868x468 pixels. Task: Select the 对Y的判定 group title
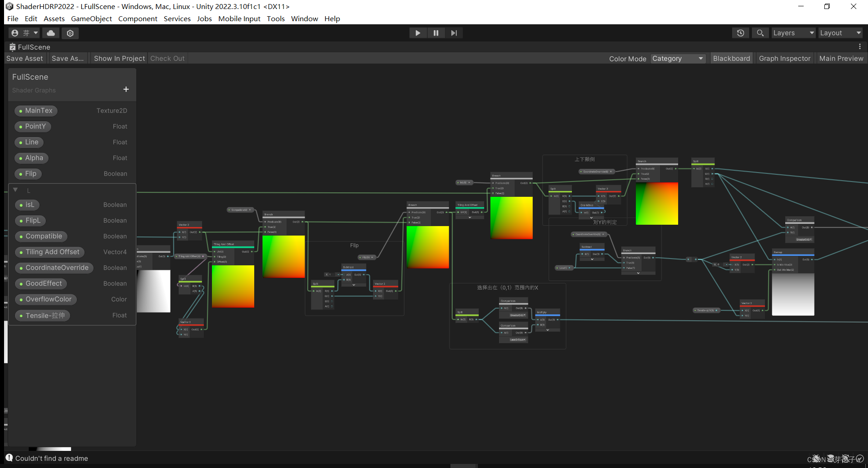click(605, 222)
